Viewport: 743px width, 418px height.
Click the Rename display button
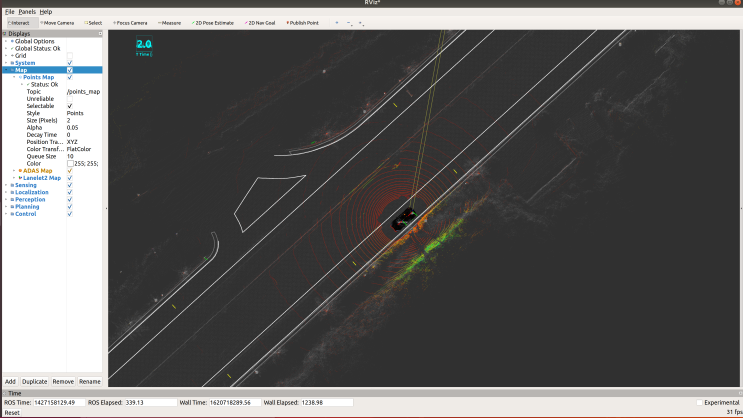[x=90, y=382]
